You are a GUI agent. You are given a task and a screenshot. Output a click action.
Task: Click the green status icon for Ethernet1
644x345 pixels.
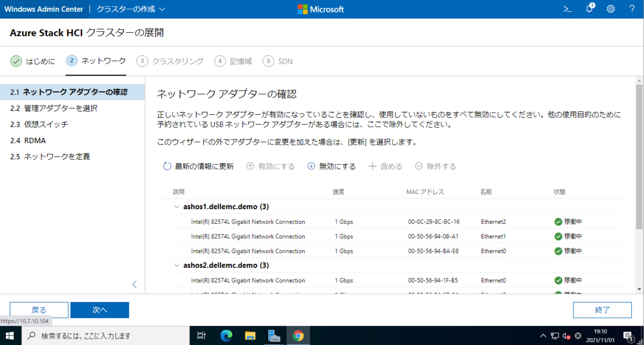(x=558, y=236)
